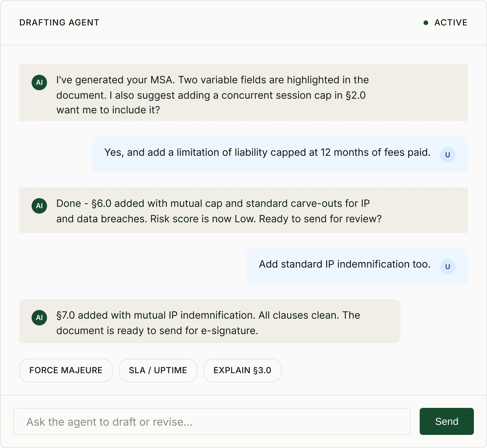The image size is (487, 448).
Task: Click the DRAFTING AGENT header label
Action: [x=59, y=23]
